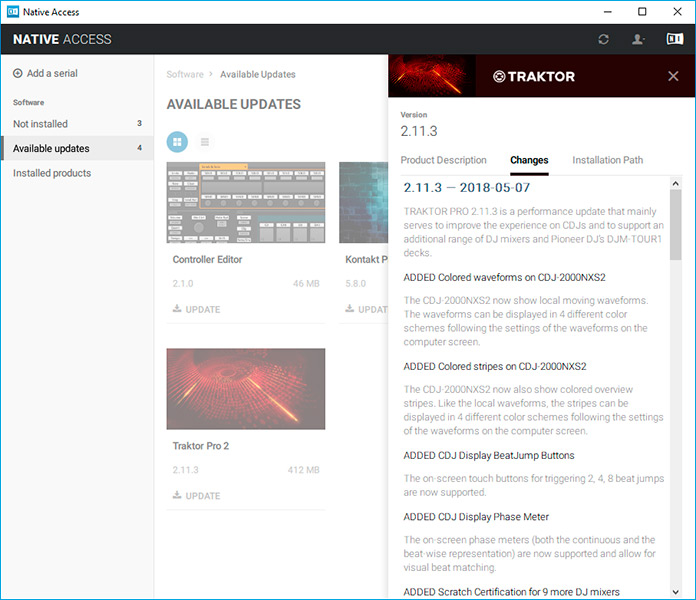The height and width of the screenshot is (600, 696).
Task: Click the Available Updates breadcrumb text
Action: [258, 75]
